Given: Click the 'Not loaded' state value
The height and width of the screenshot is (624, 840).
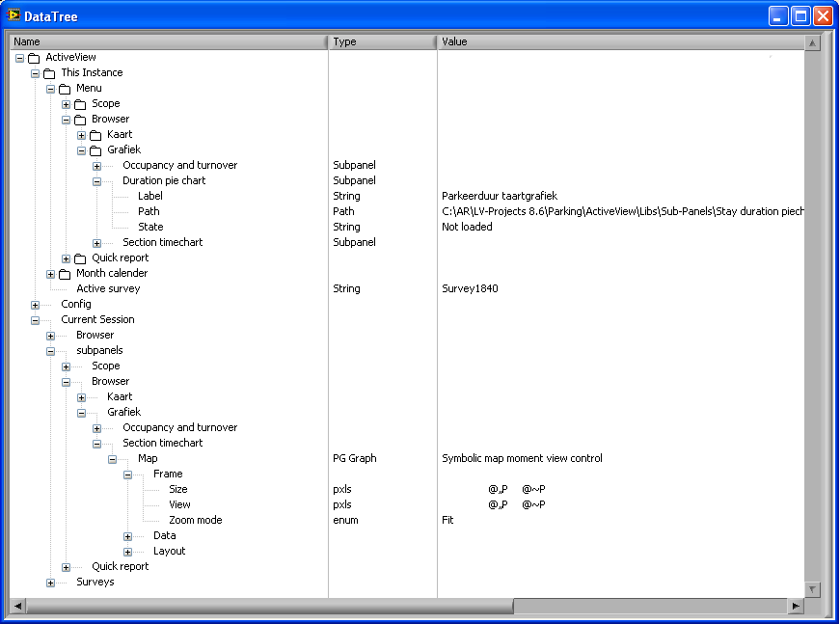Looking at the screenshot, I should (x=467, y=227).
